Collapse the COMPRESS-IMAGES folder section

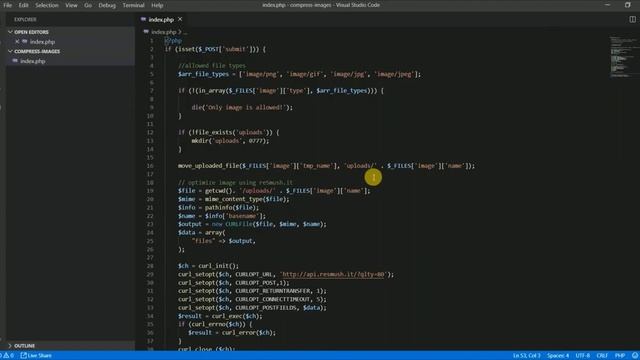click(37, 51)
